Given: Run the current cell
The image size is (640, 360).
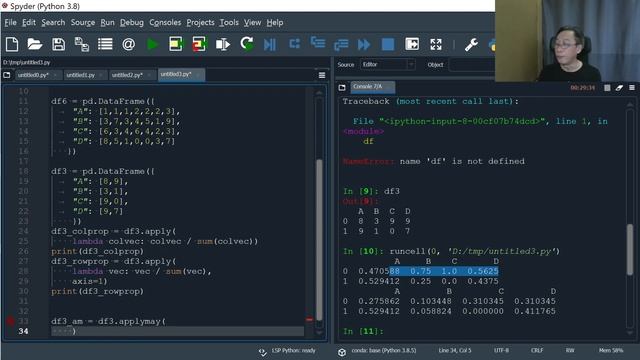Looking at the screenshot, I should (x=176, y=44).
